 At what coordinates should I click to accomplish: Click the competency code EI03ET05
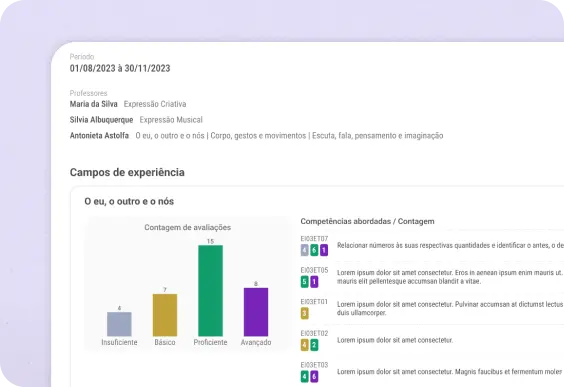click(314, 270)
